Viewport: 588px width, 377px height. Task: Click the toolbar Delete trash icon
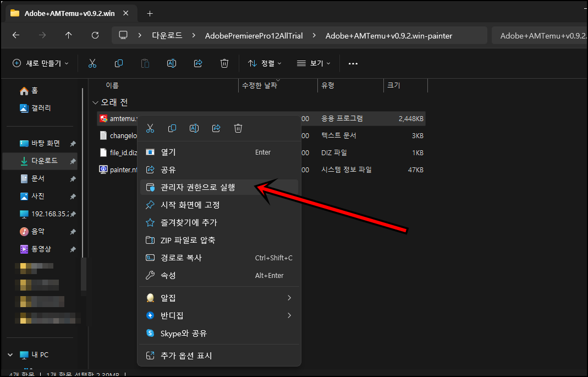[x=224, y=63]
